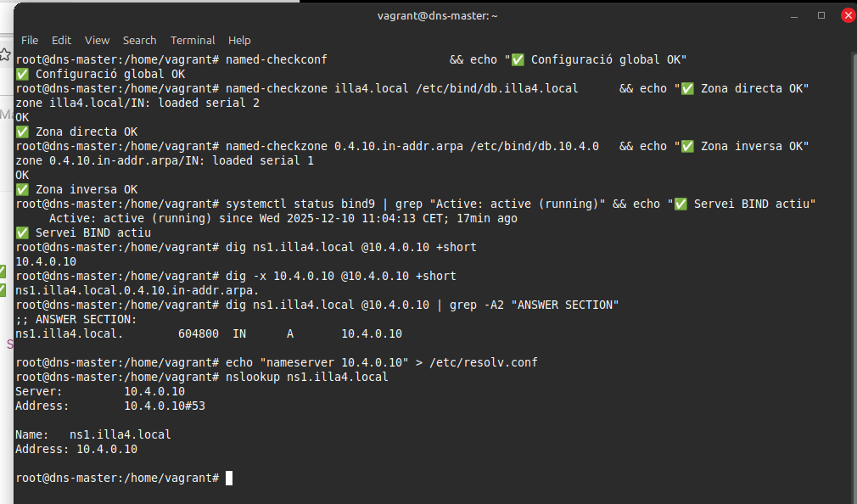This screenshot has height=504, width=857.
Task: Click the checkmark on the 'Servei BIND actiu' output line
Action: 22,232
